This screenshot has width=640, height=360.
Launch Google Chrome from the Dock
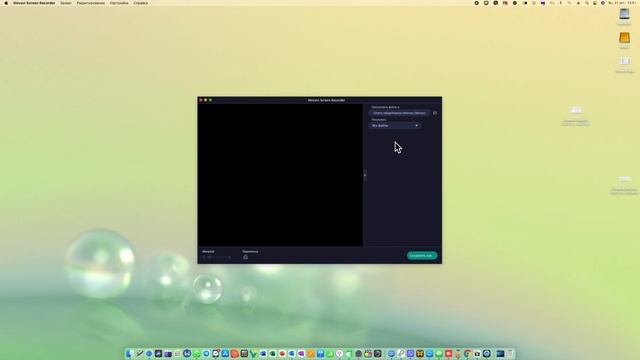click(x=467, y=353)
